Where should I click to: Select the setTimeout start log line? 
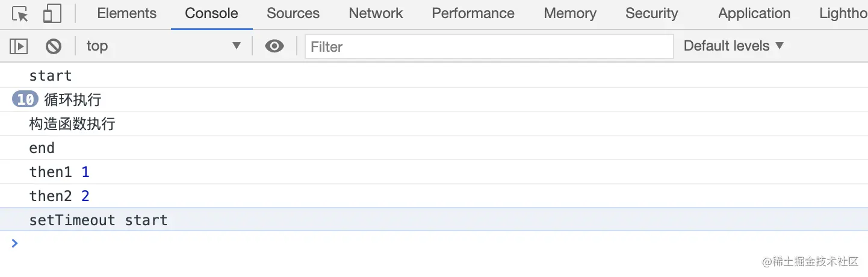98,220
